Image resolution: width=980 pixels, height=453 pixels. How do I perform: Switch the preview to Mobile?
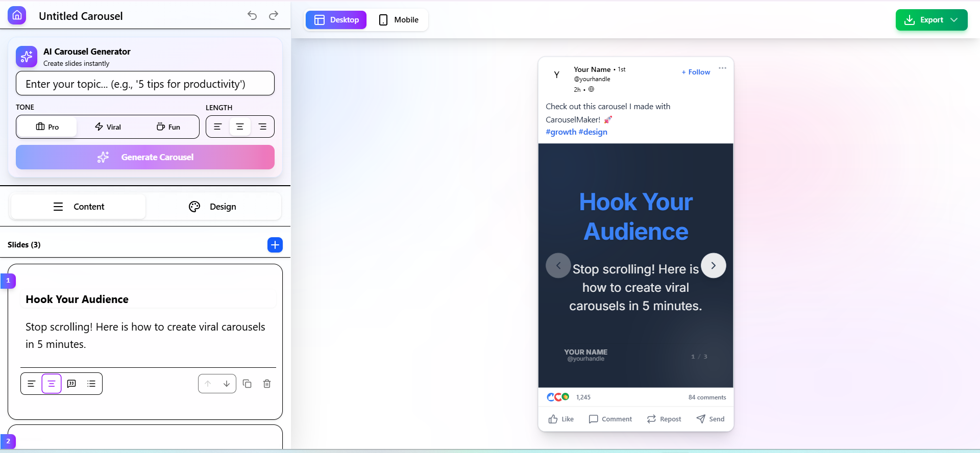coord(398,20)
